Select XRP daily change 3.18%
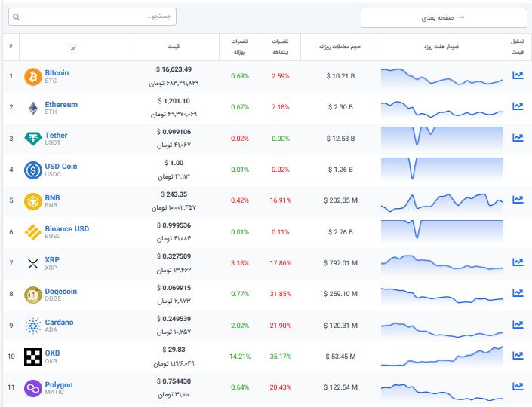 click(240, 263)
